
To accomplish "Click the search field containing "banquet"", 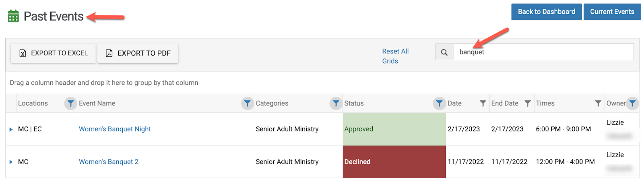I will (543, 52).
